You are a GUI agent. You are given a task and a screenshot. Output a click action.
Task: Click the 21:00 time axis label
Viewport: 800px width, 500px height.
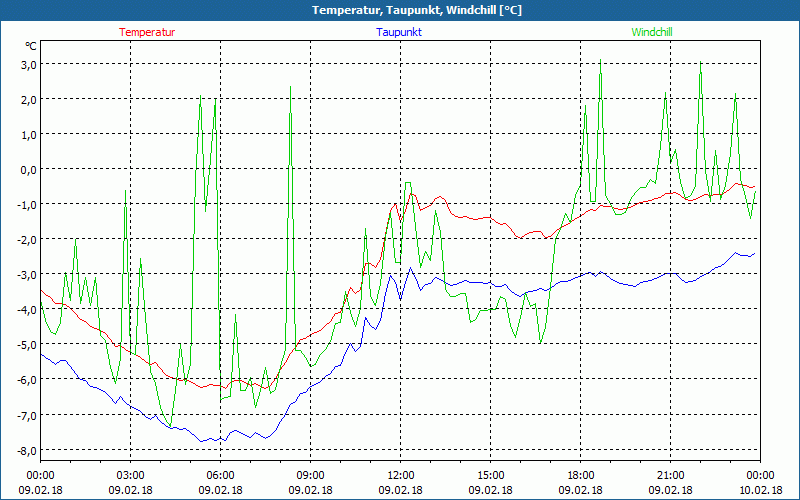click(x=670, y=476)
